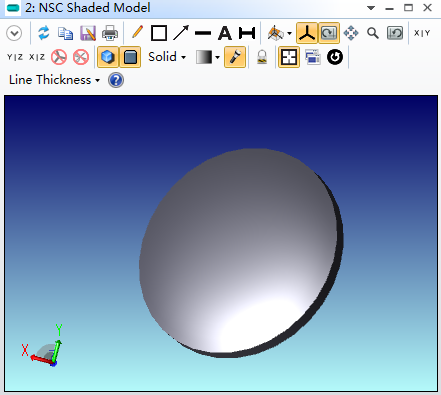The height and width of the screenshot is (395, 441).
Task: Expand the settings chevron at the toolbar start
Action: (x=14, y=33)
